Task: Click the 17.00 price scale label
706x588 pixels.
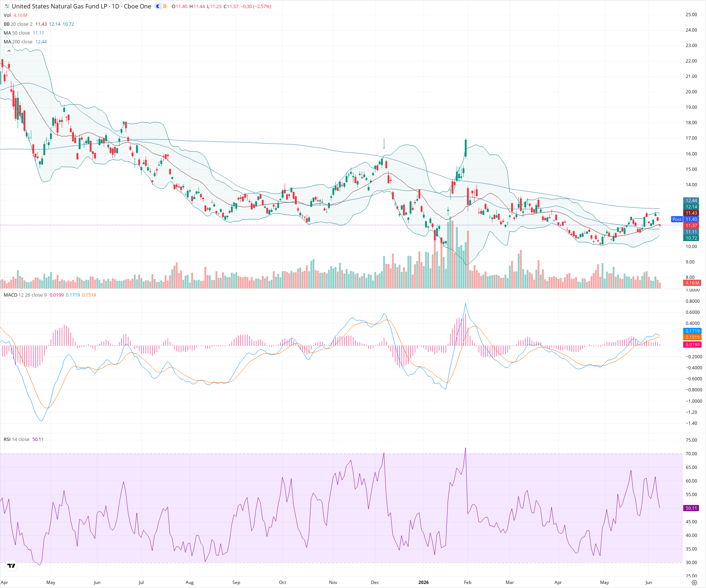Action: 691,138
